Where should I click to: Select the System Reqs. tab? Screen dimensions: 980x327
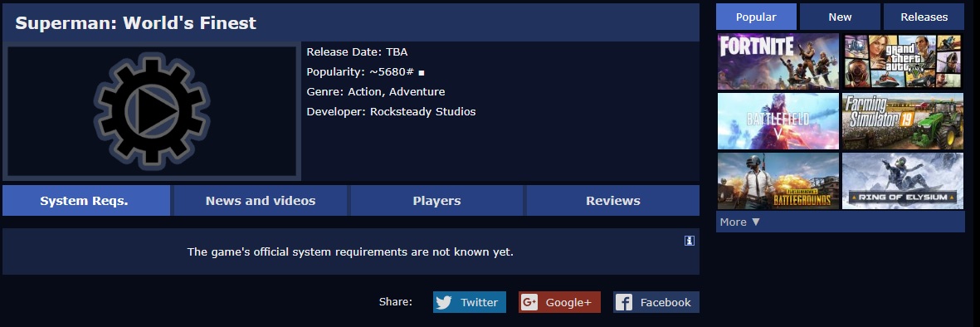pyautogui.click(x=85, y=201)
